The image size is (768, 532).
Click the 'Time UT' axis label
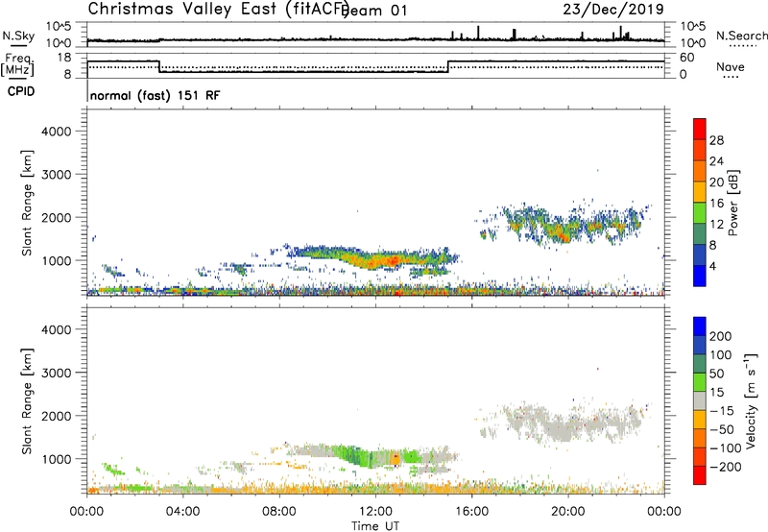375,526
